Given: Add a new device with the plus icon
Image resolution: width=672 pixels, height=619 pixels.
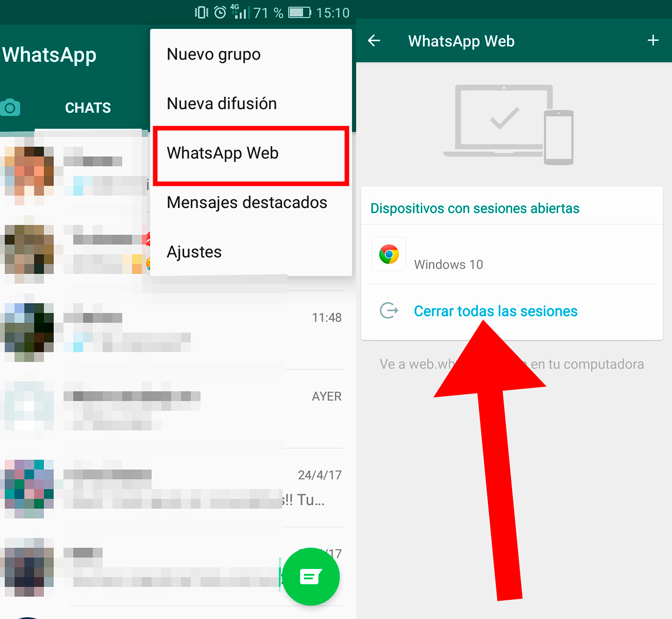Looking at the screenshot, I should [x=653, y=41].
